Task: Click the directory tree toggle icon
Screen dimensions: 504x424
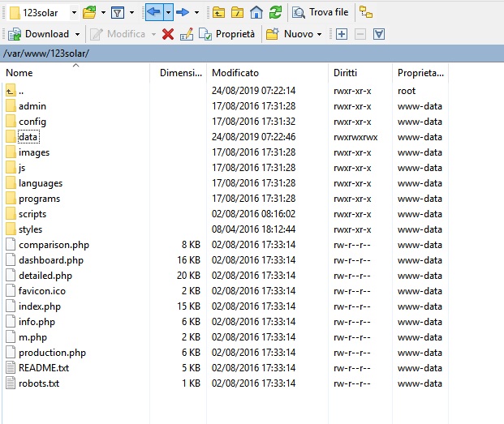Action: [366, 12]
